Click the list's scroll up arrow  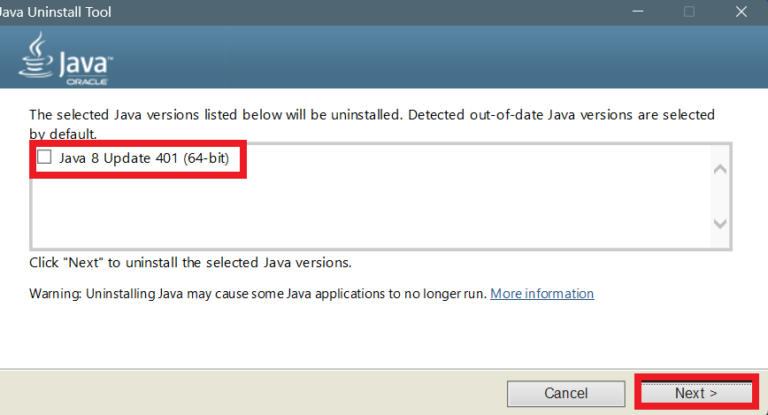[x=720, y=170]
